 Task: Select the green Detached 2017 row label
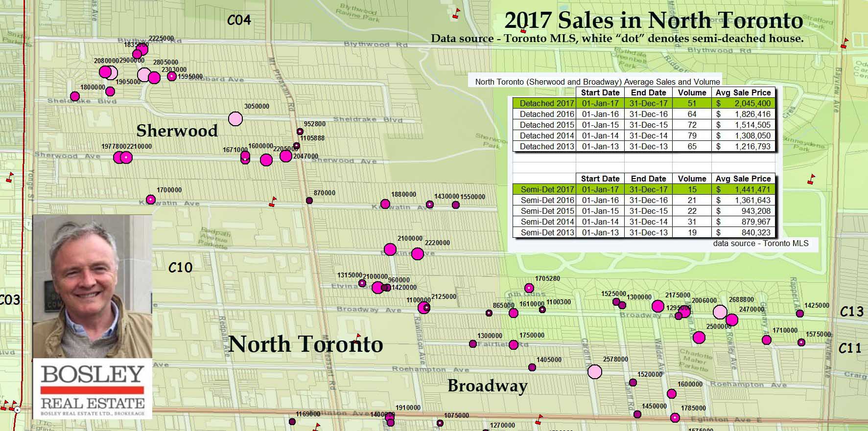click(x=544, y=103)
